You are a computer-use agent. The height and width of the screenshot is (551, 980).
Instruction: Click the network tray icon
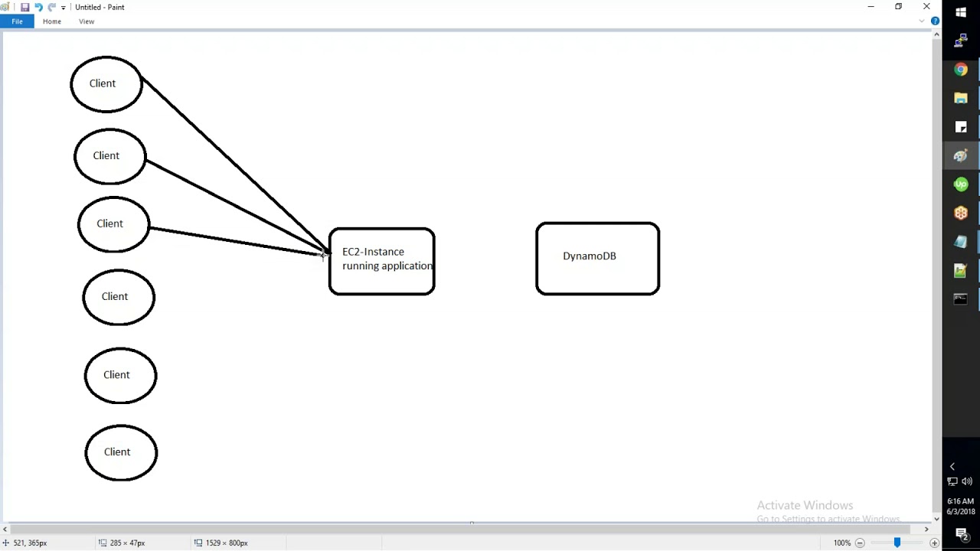click(x=952, y=481)
